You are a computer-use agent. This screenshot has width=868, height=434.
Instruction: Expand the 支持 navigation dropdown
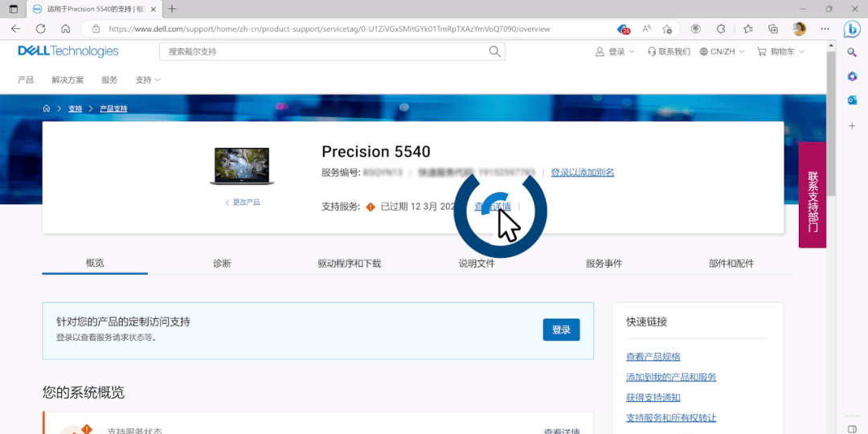tap(148, 80)
